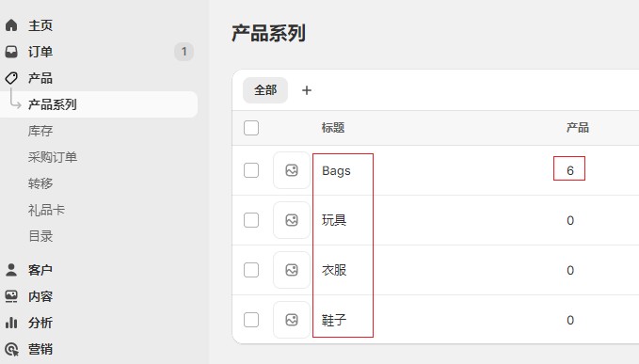Open the content icon beside 内容
This screenshot has width=639, height=364.
[x=11, y=296]
